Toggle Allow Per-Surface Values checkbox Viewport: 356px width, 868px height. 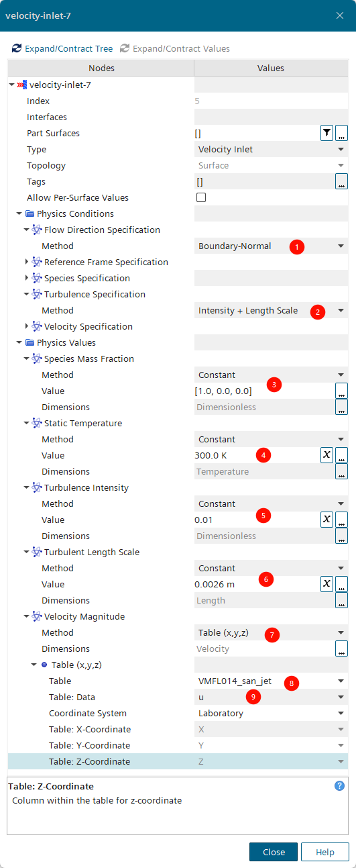click(x=201, y=197)
